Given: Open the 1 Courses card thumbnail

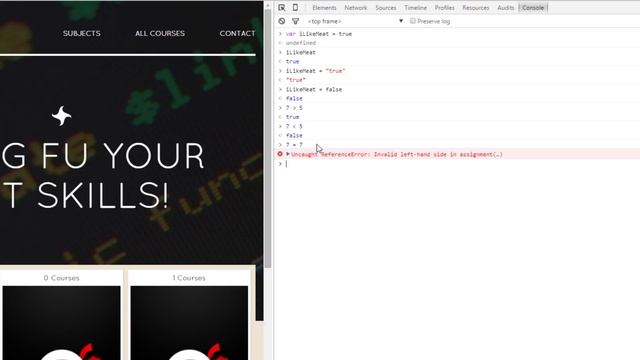Looking at the screenshot, I should pyautogui.click(x=189, y=323).
